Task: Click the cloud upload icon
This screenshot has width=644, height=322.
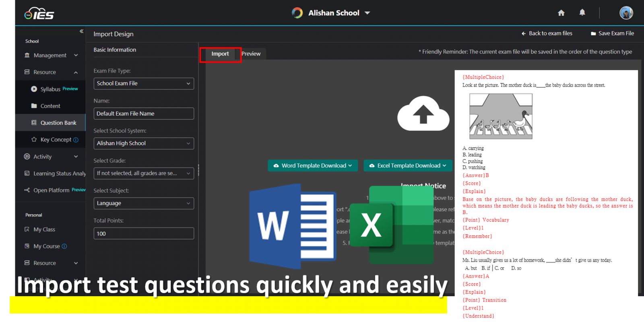Action: 423,114
